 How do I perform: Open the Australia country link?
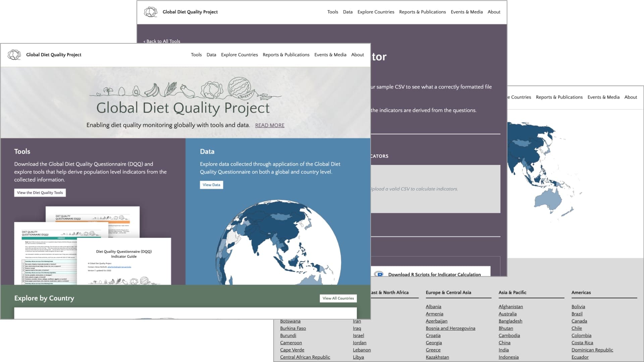(x=507, y=314)
